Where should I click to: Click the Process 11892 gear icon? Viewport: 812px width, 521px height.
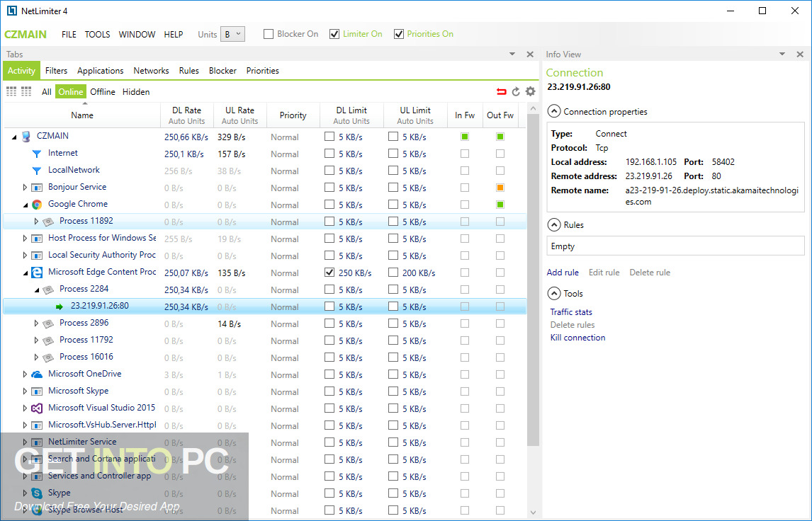click(x=48, y=222)
